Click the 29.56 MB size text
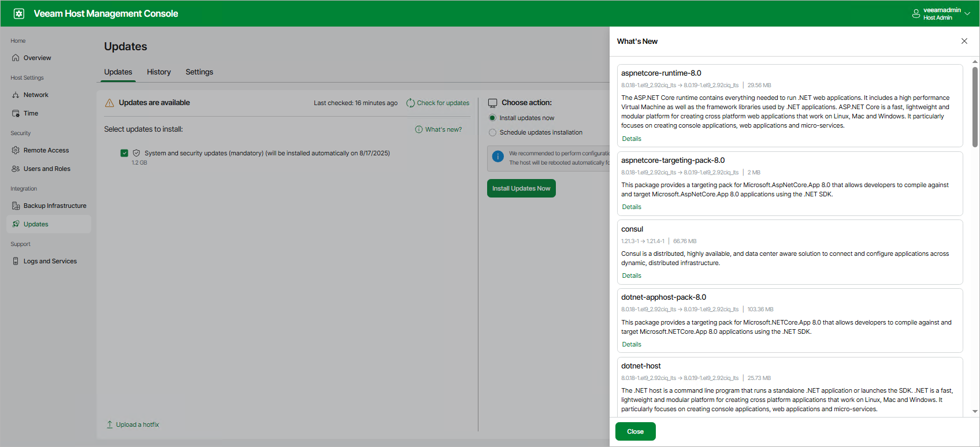 click(759, 85)
